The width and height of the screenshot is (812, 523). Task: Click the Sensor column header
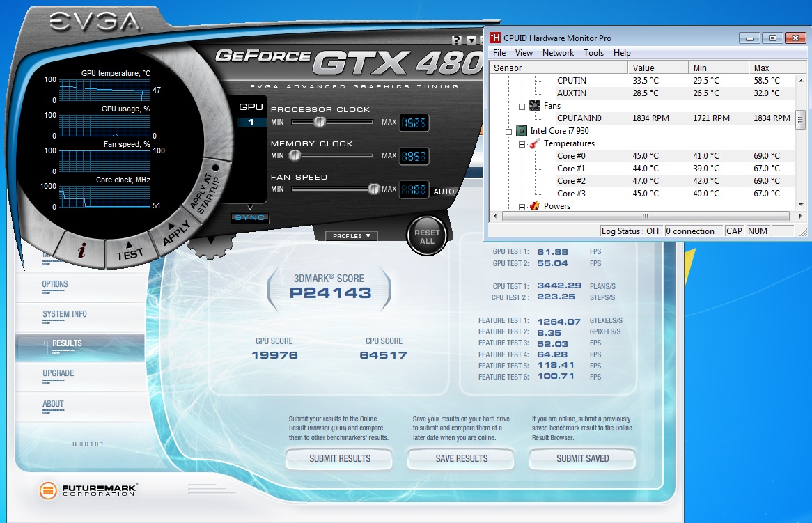tap(559, 68)
